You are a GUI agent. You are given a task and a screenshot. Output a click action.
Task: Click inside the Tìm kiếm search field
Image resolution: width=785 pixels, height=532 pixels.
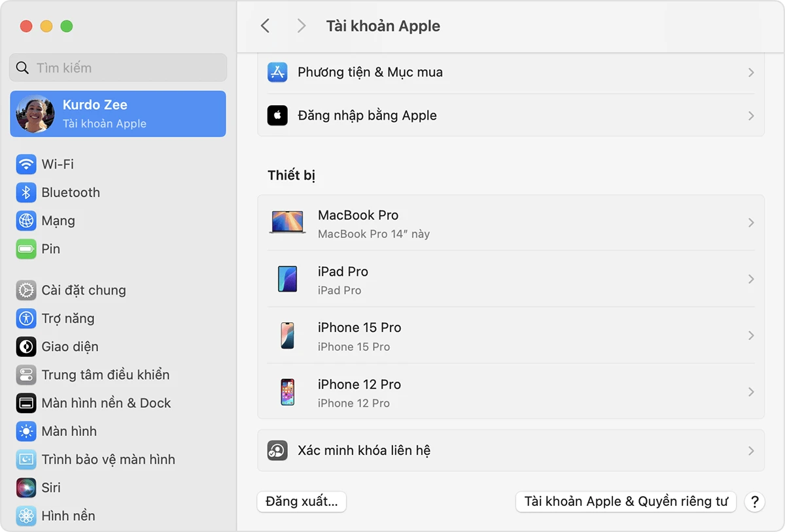point(118,67)
